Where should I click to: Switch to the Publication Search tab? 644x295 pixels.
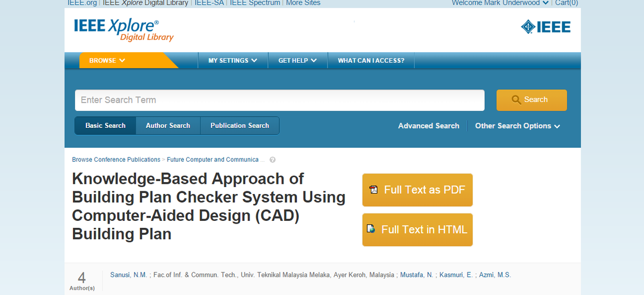pos(239,126)
